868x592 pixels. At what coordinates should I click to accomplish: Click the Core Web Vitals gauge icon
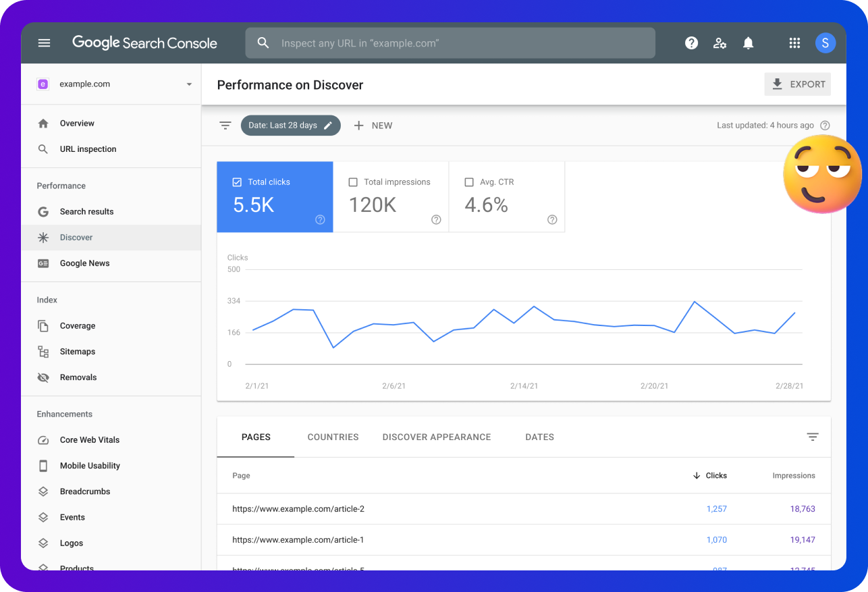[x=43, y=440]
